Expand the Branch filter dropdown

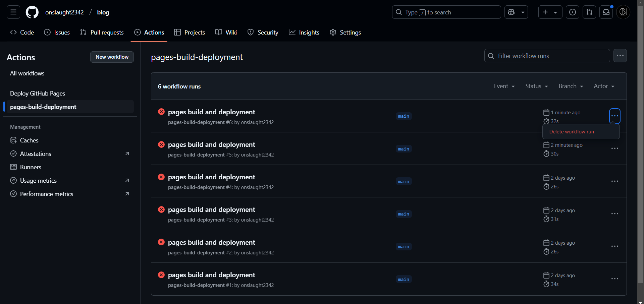pos(571,86)
